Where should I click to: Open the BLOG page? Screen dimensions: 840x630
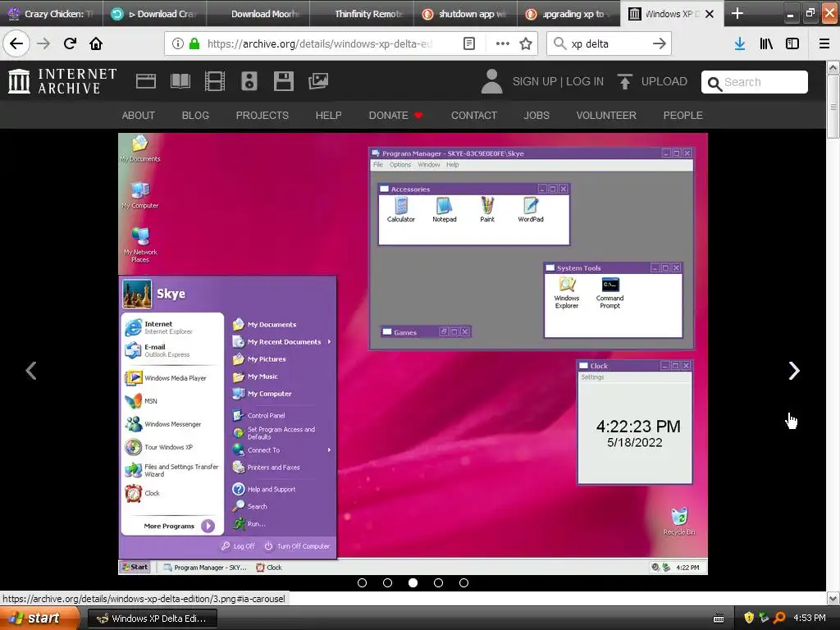pyautogui.click(x=195, y=115)
